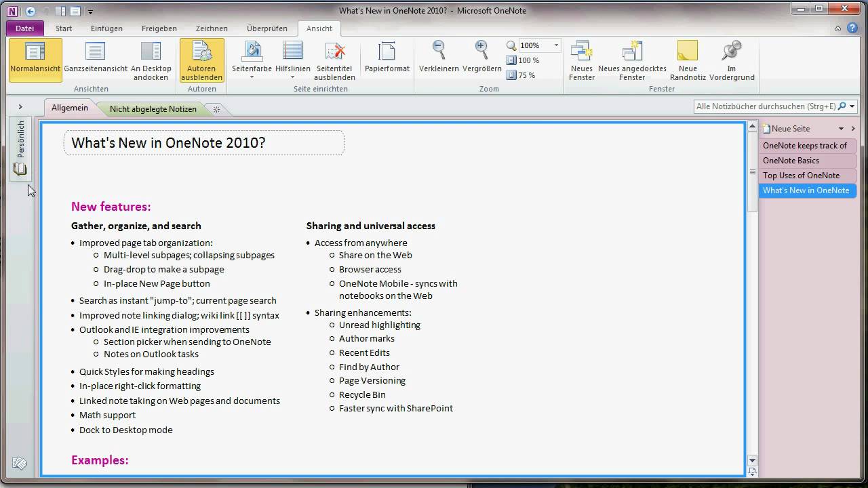Click the search magnifier icon
Image resolution: width=868 pixels, height=488 pixels.
pos(842,106)
